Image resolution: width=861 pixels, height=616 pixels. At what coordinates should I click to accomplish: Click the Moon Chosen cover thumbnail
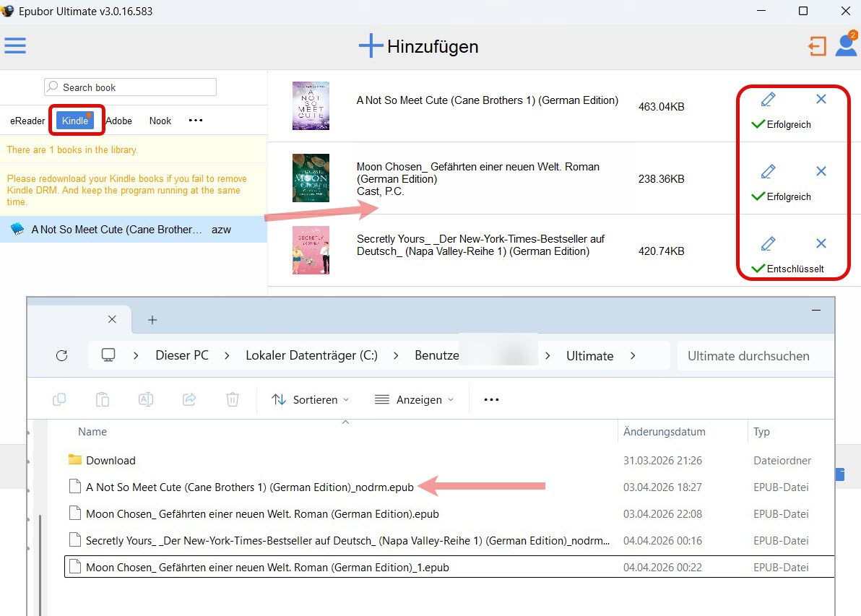(311, 178)
